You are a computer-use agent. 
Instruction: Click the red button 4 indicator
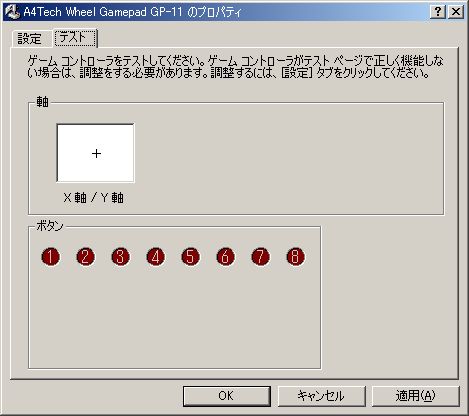tap(155, 257)
